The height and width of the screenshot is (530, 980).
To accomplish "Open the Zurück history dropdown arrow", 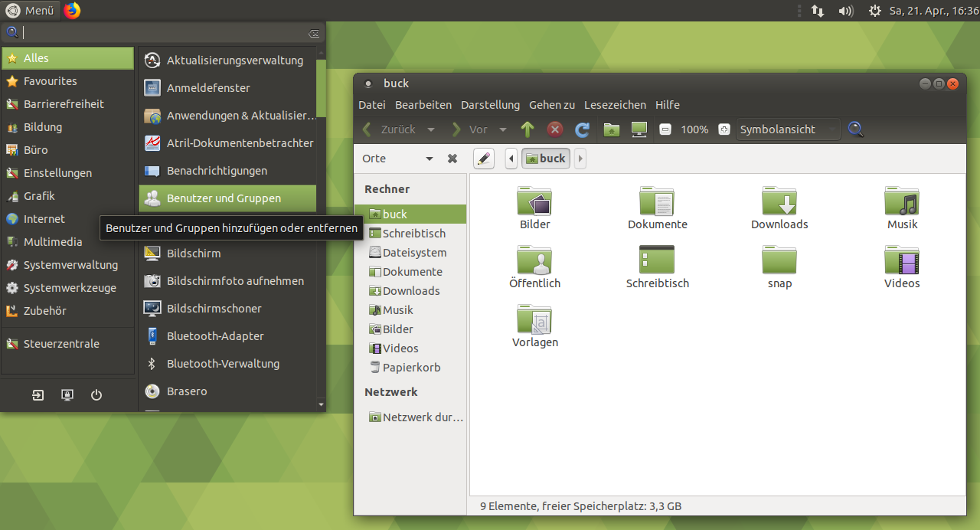I will (431, 130).
